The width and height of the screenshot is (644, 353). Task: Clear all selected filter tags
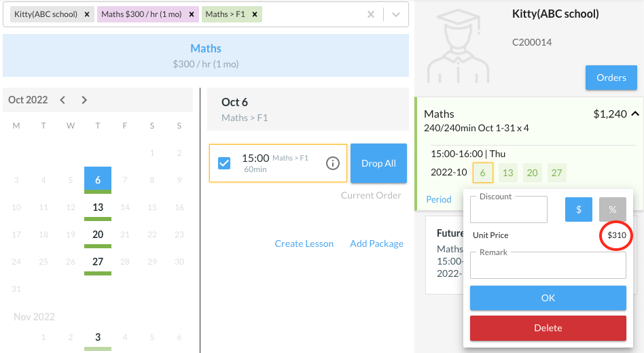click(370, 14)
